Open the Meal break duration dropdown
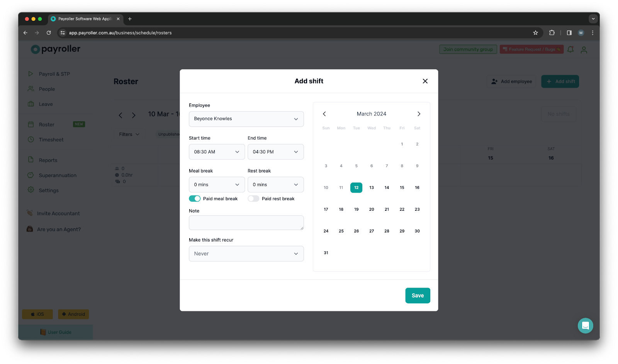 pyautogui.click(x=217, y=185)
